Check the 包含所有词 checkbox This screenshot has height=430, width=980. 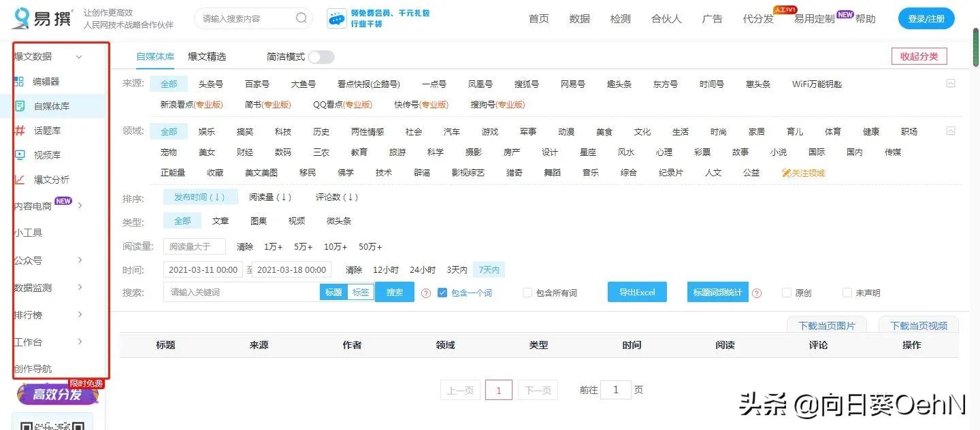pyautogui.click(x=527, y=292)
